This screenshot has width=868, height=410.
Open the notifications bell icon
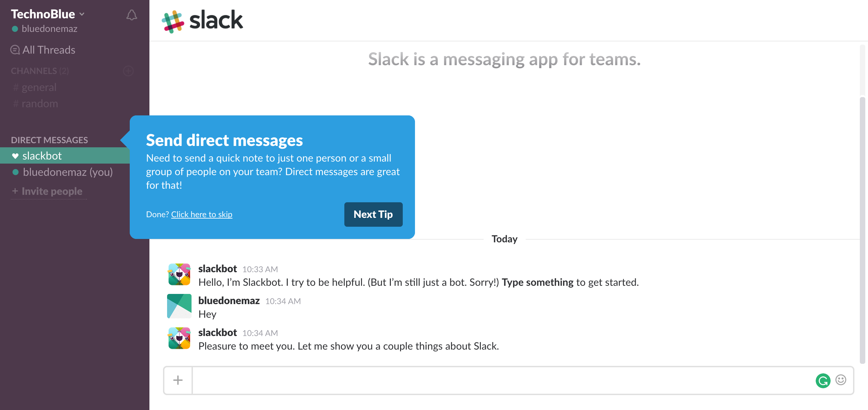tap(131, 15)
